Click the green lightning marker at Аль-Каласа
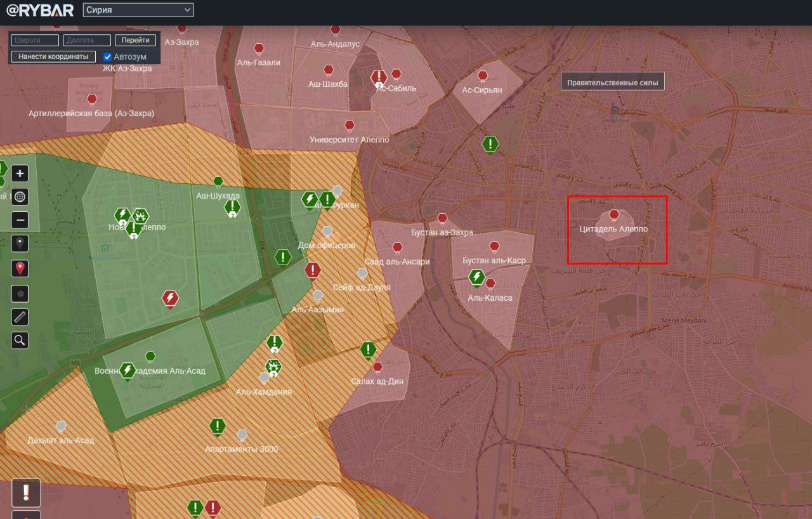The height and width of the screenshot is (519, 812). (476, 277)
